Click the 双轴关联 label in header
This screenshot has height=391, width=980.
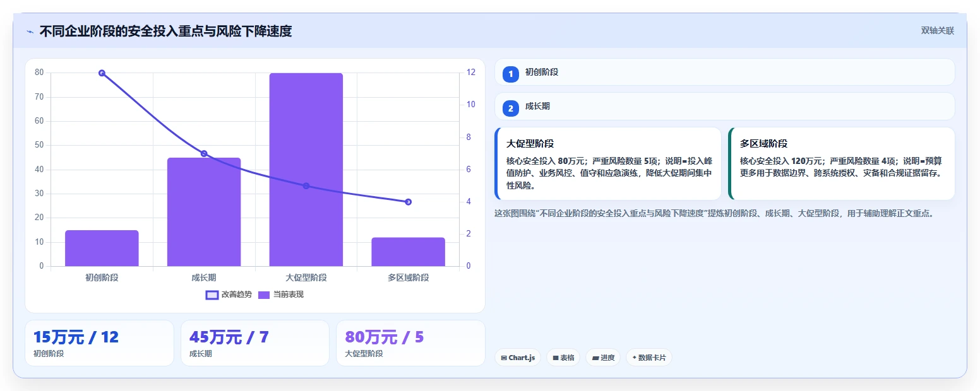point(937,31)
